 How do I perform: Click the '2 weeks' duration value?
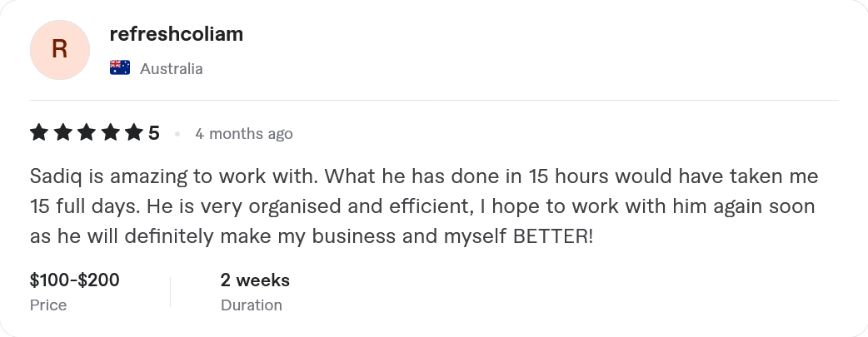pyautogui.click(x=255, y=280)
